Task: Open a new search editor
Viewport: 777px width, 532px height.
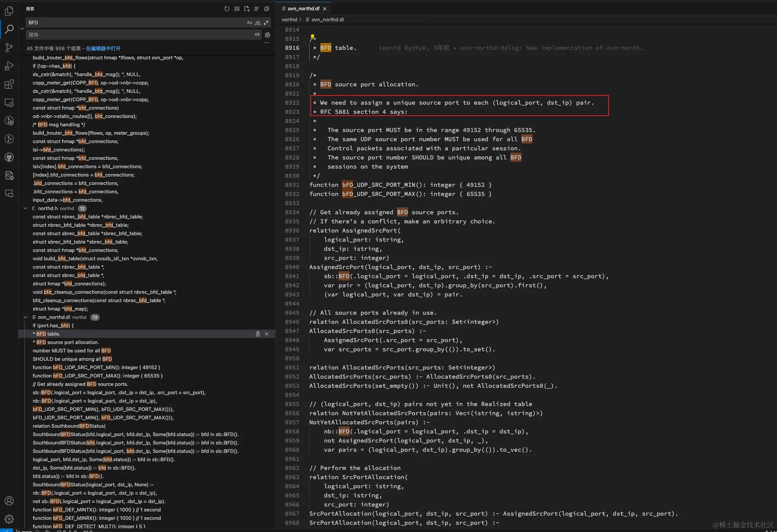Action: tap(247, 9)
